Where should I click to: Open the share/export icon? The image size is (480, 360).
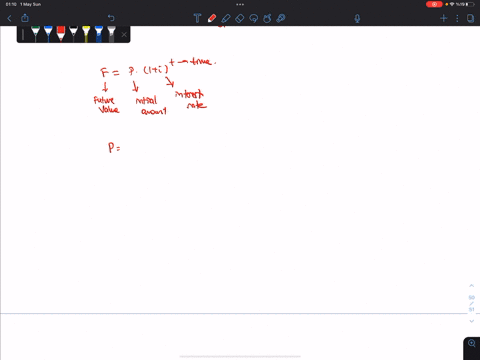coord(25,18)
